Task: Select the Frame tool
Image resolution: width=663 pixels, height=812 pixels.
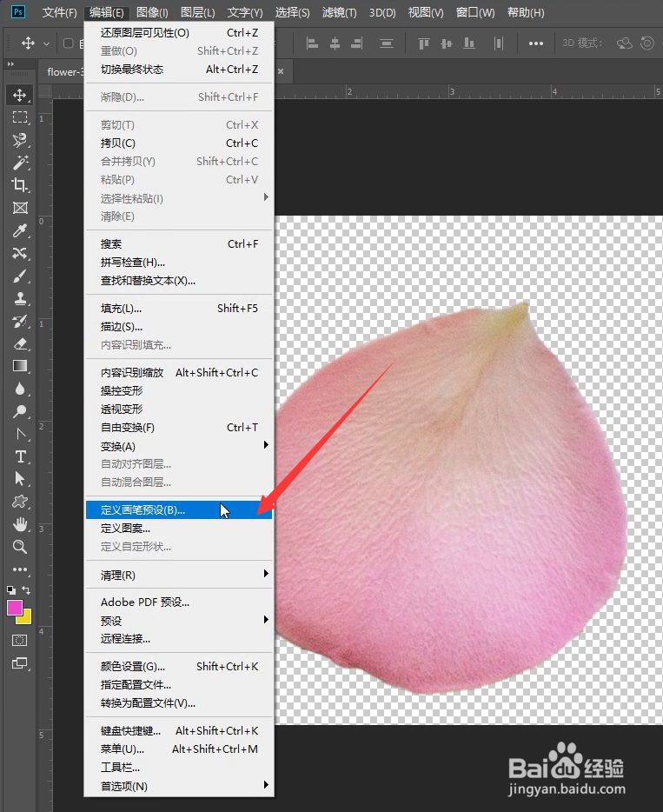Action: tap(20, 208)
